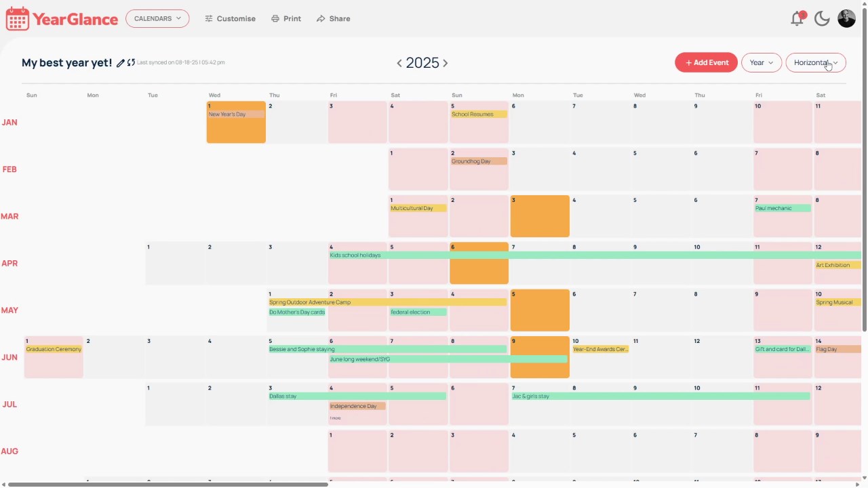Viewport: 868px width, 488px height.
Task: Open the Jac & girls stay event
Action: 660,396
